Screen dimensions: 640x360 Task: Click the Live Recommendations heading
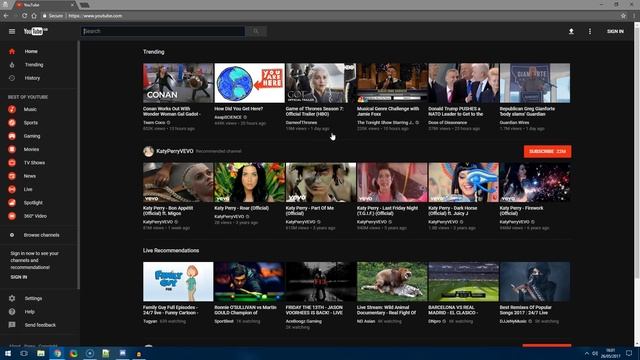tap(171, 251)
